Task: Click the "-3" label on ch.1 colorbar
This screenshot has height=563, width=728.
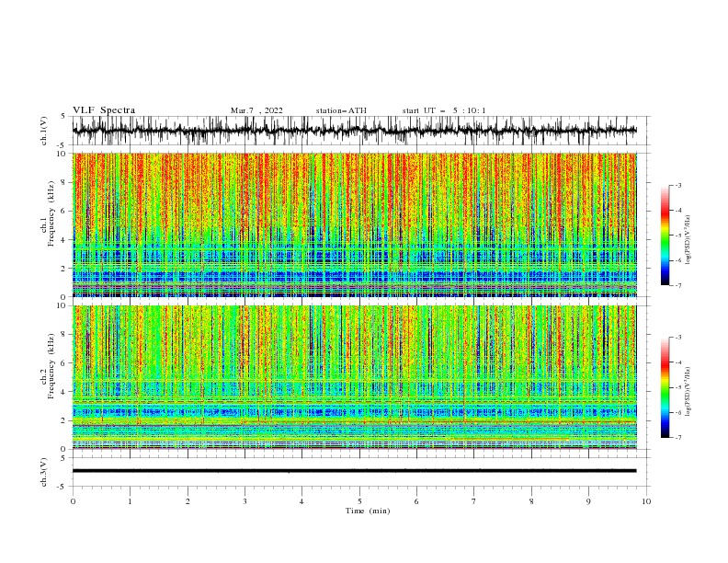Action: click(x=677, y=185)
